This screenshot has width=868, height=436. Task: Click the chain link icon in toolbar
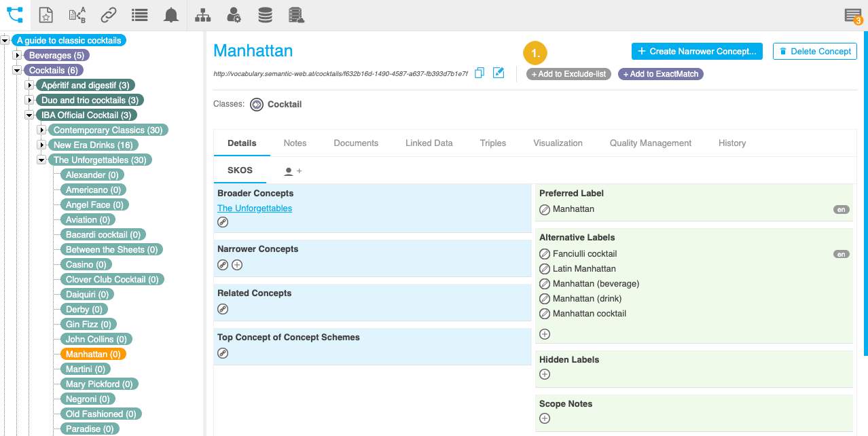click(108, 15)
